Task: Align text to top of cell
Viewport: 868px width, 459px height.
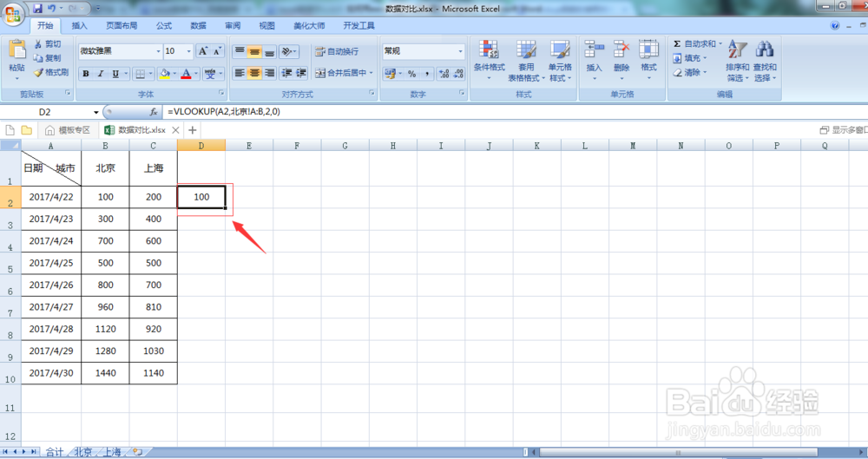Action: click(240, 51)
